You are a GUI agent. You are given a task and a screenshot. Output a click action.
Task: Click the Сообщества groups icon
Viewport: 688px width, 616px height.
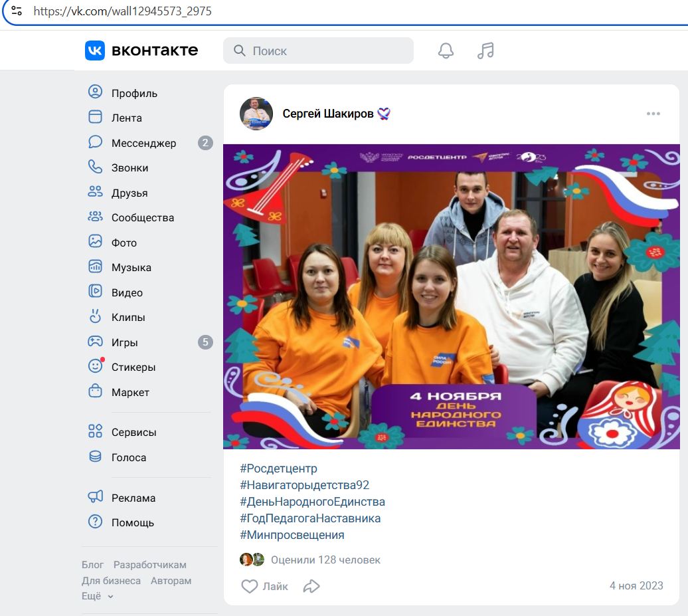click(95, 217)
